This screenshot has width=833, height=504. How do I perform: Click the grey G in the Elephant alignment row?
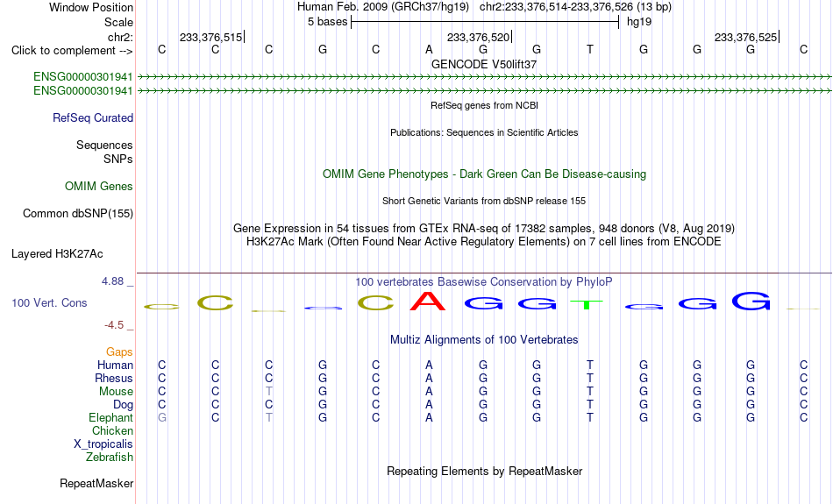point(162,418)
